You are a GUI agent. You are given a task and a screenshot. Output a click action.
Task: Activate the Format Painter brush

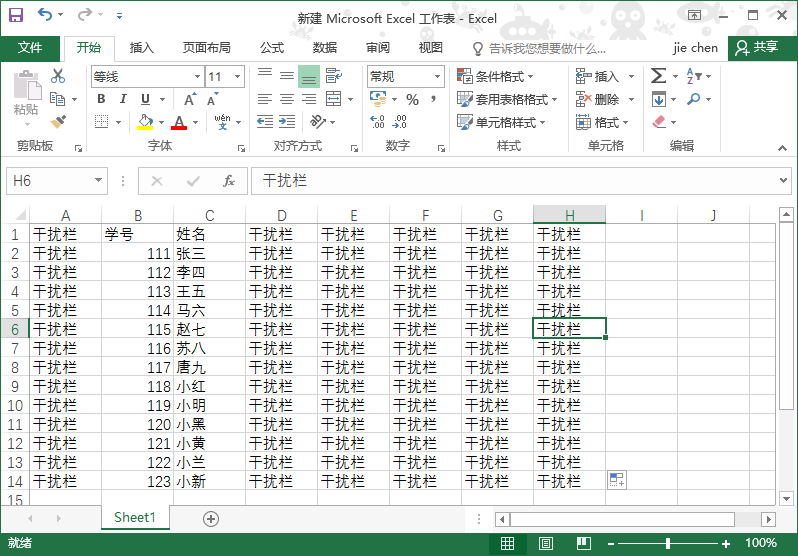(58, 122)
